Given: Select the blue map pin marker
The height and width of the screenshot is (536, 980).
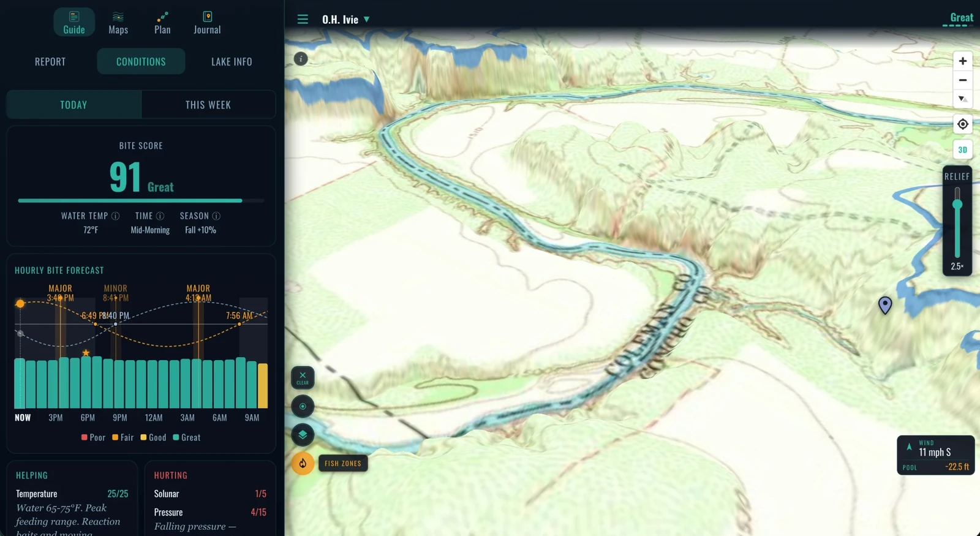Looking at the screenshot, I should 885,304.
